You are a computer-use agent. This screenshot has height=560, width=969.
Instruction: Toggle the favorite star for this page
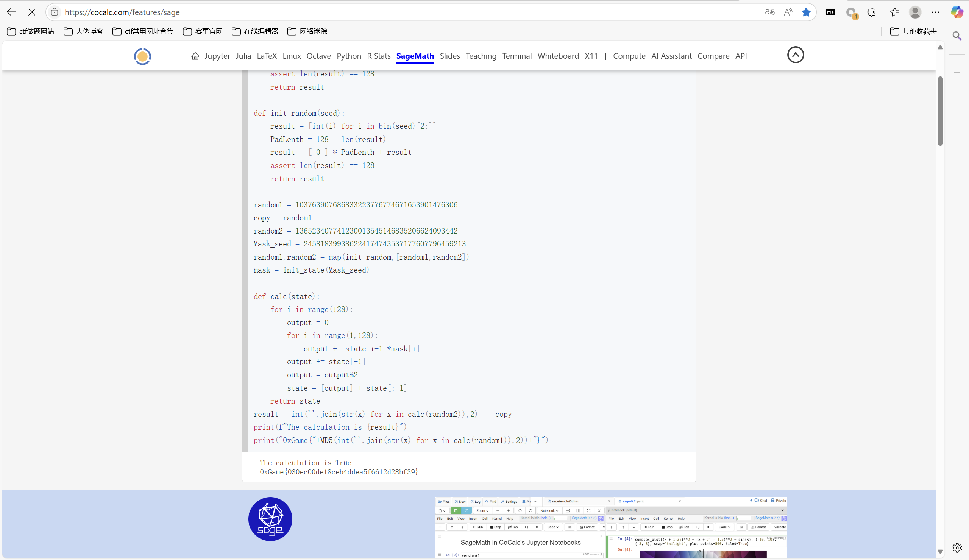click(806, 12)
